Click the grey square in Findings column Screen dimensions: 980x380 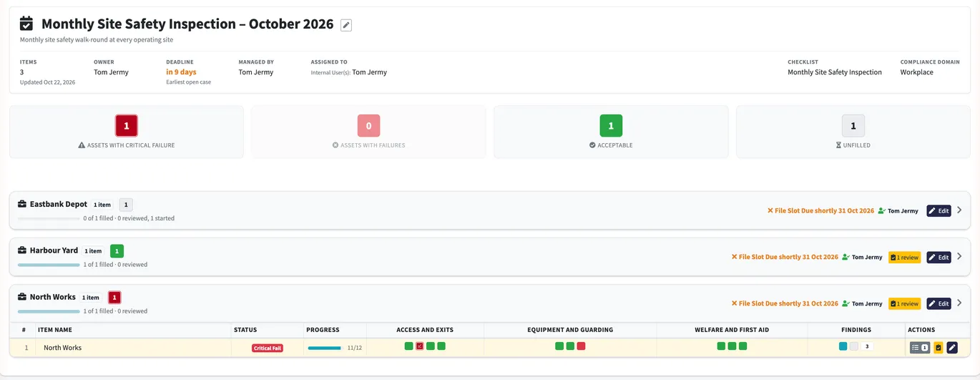click(853, 346)
